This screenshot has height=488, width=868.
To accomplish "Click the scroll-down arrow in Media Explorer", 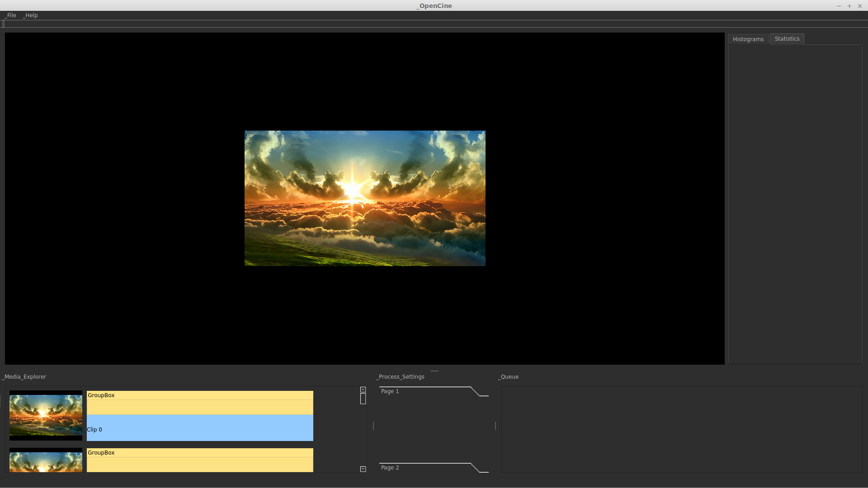I will tap(363, 469).
